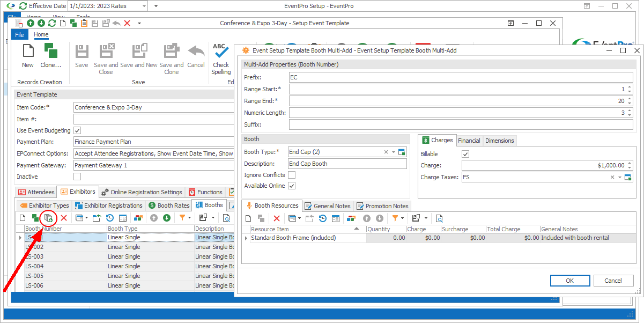The height and width of the screenshot is (323, 644).
Task: Click Multi-Add booths icon in Booths toolbar
Action: pos(48,218)
